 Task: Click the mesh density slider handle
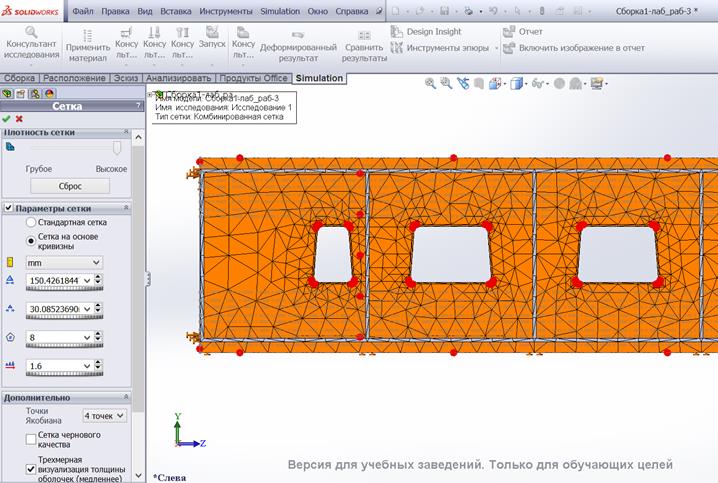pyautogui.click(x=117, y=148)
